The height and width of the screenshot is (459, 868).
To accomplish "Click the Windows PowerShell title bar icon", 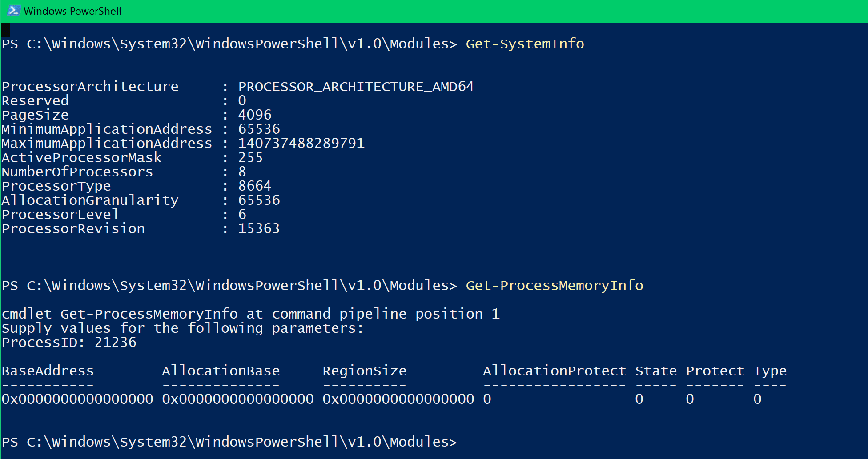I will pos(13,10).
